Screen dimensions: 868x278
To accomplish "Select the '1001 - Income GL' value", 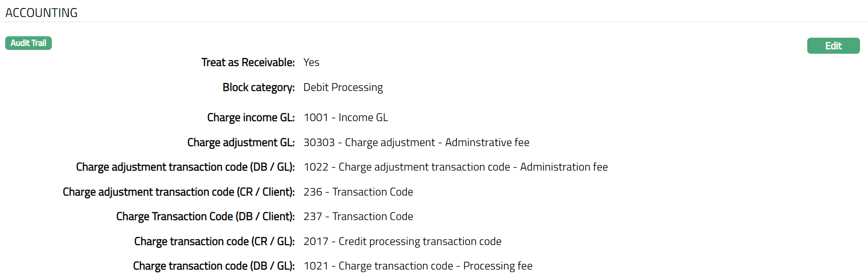I will 346,117.
